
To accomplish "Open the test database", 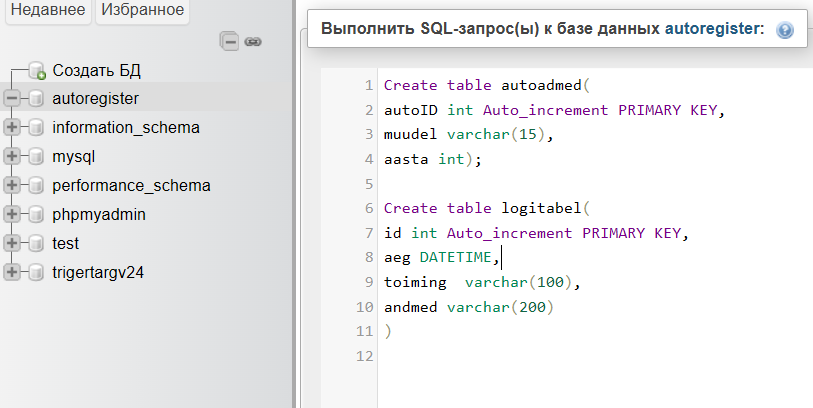I will click(x=66, y=243).
